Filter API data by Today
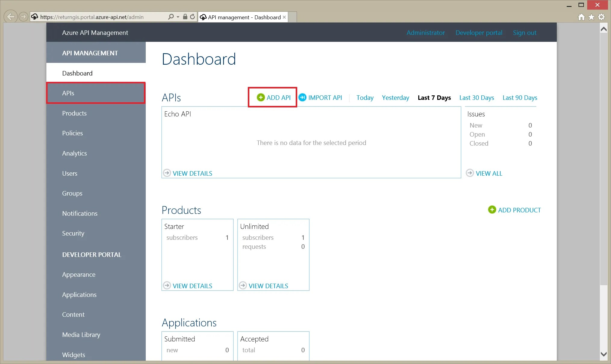The width and height of the screenshot is (611, 364). [x=365, y=97]
